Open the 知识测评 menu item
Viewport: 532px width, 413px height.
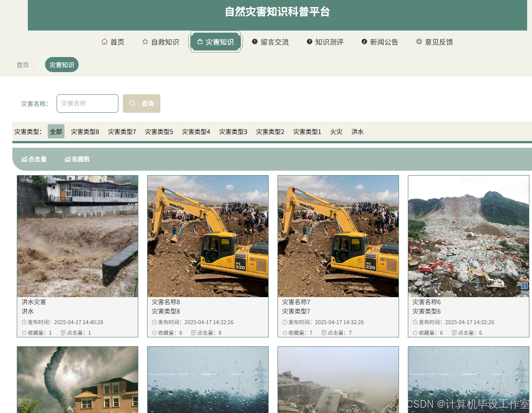[x=325, y=42]
